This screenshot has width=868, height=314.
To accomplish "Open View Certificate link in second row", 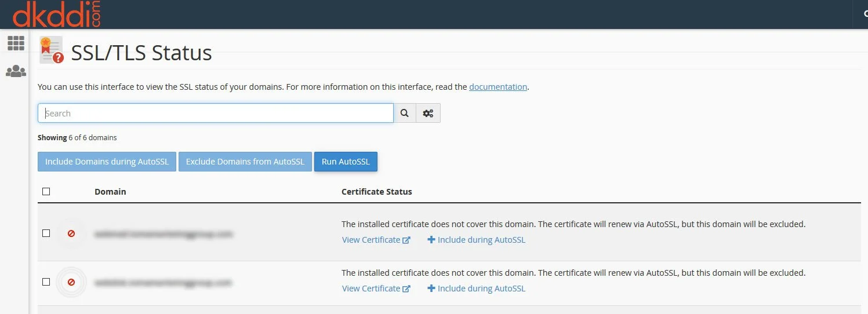I will (x=376, y=289).
